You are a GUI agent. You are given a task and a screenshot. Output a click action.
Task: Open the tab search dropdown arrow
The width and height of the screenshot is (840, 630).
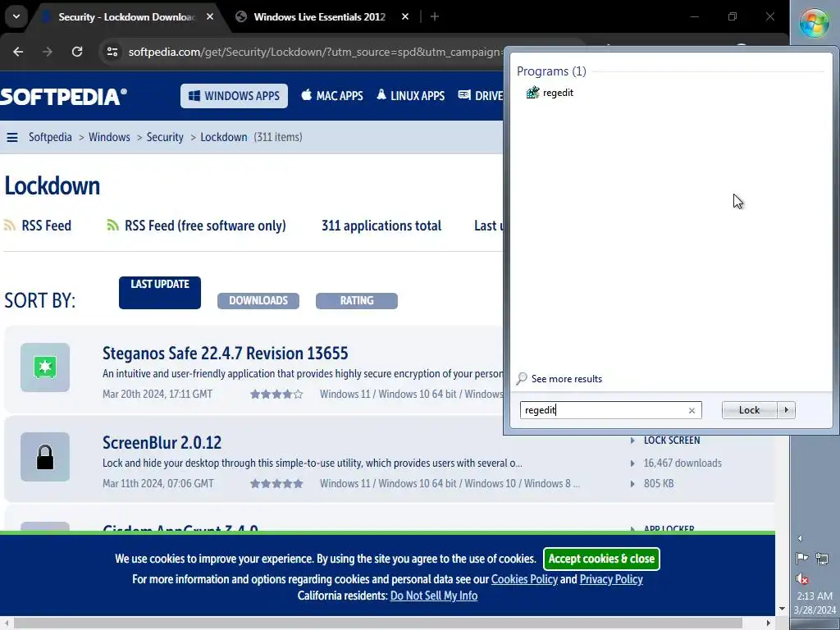click(x=16, y=16)
